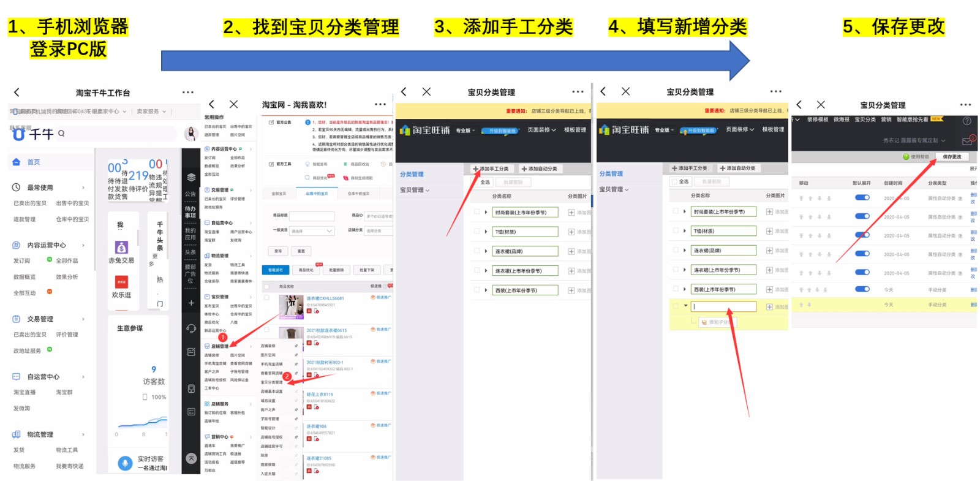Click the 商品标题 input field in step 2
The width and height of the screenshot is (980, 481).
pyautogui.click(x=312, y=216)
